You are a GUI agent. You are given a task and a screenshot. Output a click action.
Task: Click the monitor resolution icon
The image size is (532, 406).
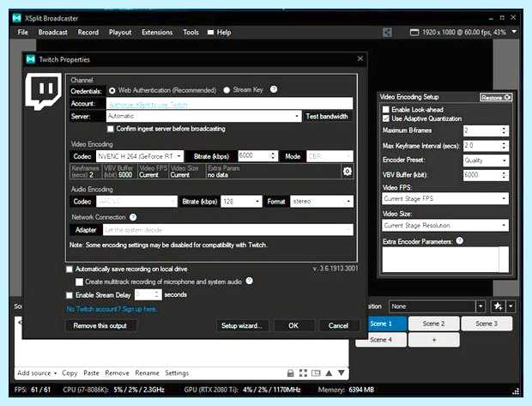point(414,33)
